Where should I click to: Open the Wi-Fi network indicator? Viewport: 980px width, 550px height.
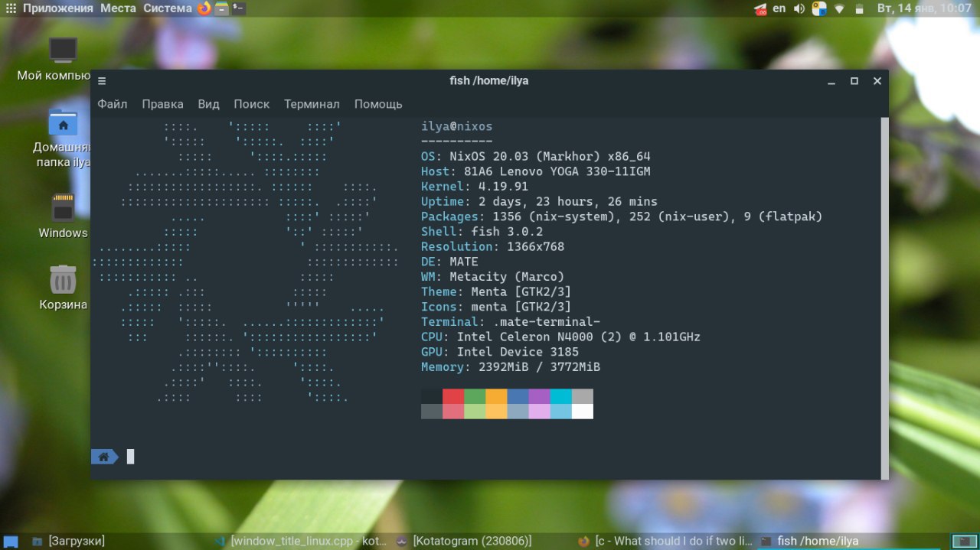[840, 9]
